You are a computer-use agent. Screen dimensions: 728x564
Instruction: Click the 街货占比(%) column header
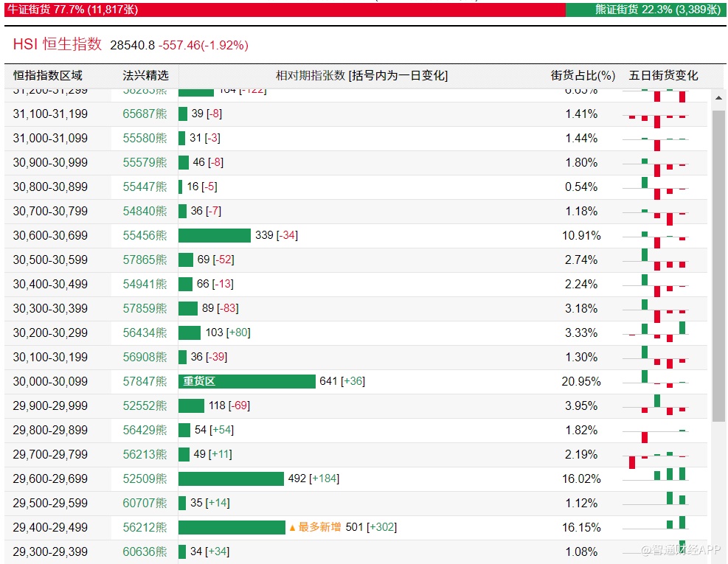(x=583, y=75)
